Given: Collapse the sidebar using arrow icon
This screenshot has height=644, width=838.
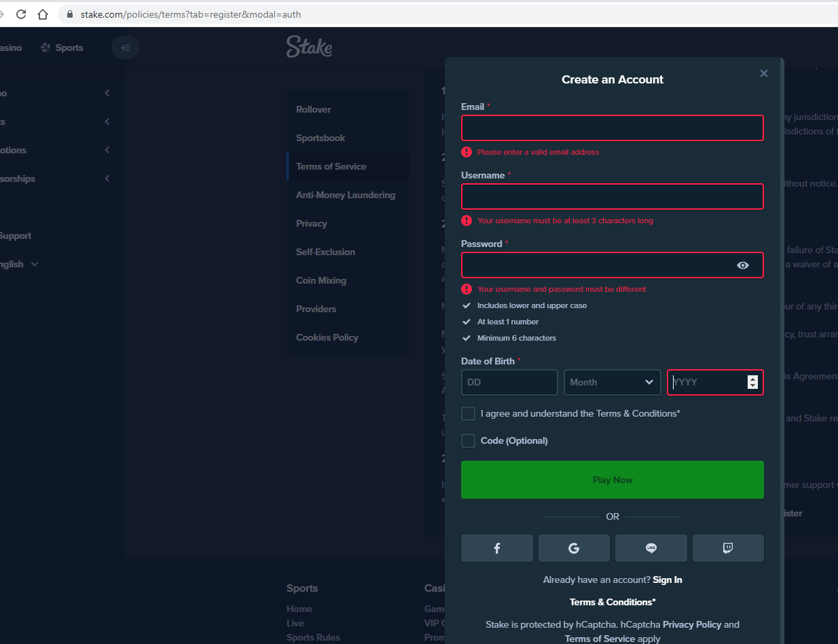Looking at the screenshot, I should pyautogui.click(x=125, y=48).
